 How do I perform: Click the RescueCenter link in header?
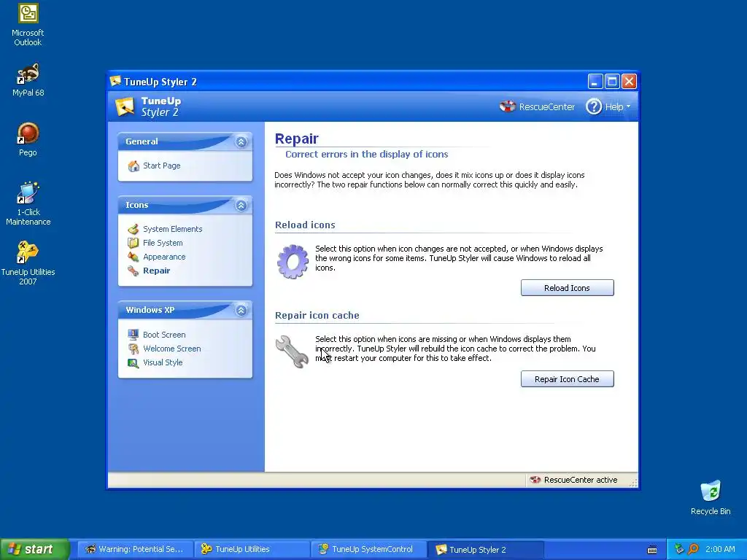click(x=547, y=106)
